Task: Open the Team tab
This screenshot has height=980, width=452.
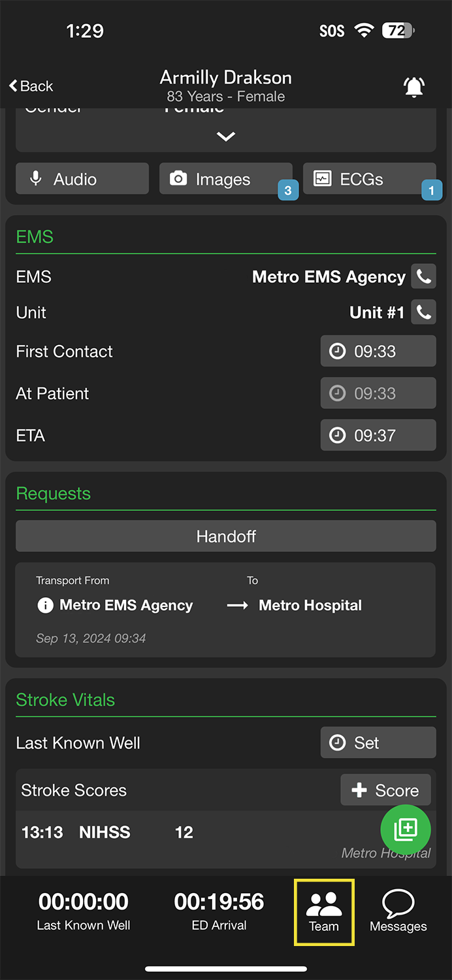Action: 324,911
